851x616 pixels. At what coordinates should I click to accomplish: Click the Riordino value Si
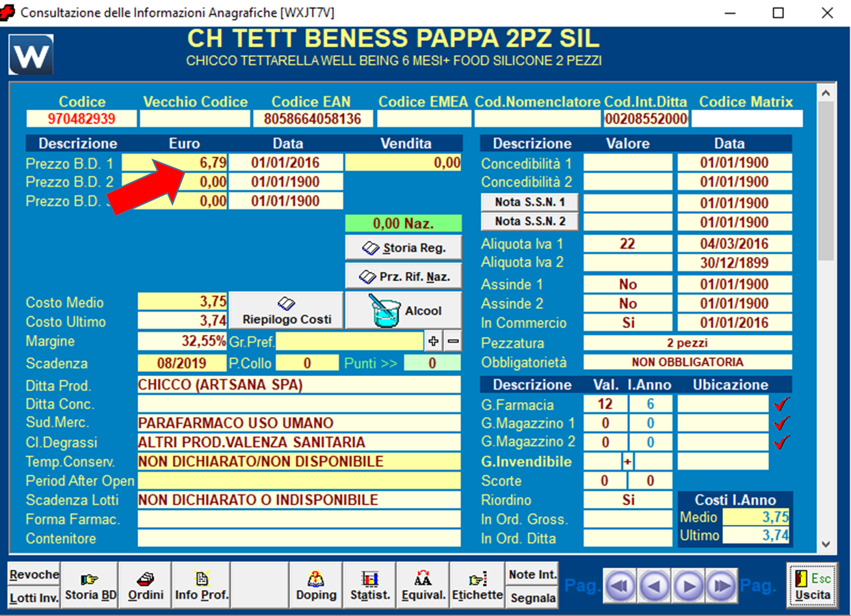click(628, 500)
